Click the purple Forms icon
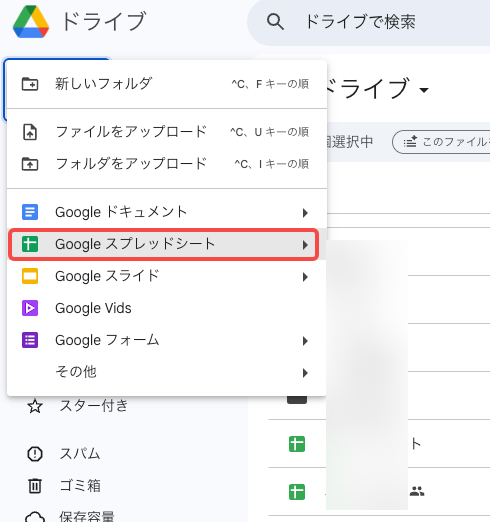Screen dimensions: 490x522 tap(30, 340)
